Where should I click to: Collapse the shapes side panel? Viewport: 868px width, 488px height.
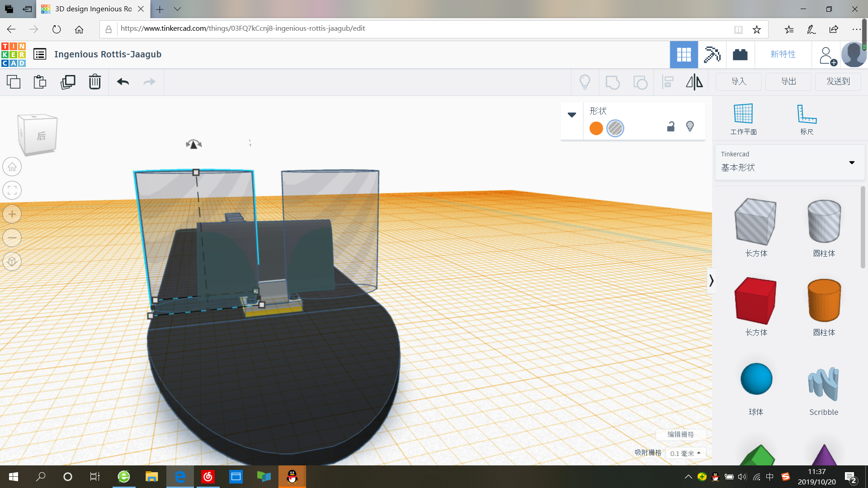pos(711,281)
